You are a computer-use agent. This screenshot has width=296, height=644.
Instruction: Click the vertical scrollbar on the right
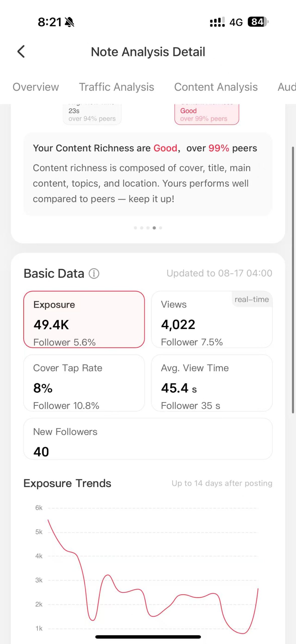pos(293,279)
